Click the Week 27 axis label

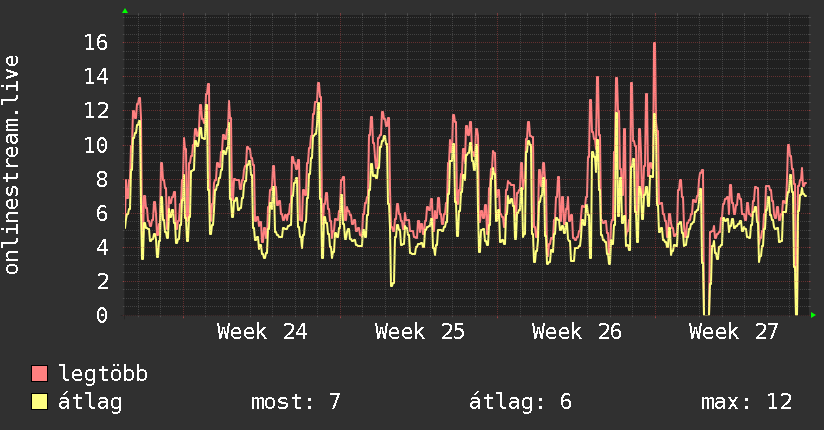pyautogui.click(x=734, y=332)
